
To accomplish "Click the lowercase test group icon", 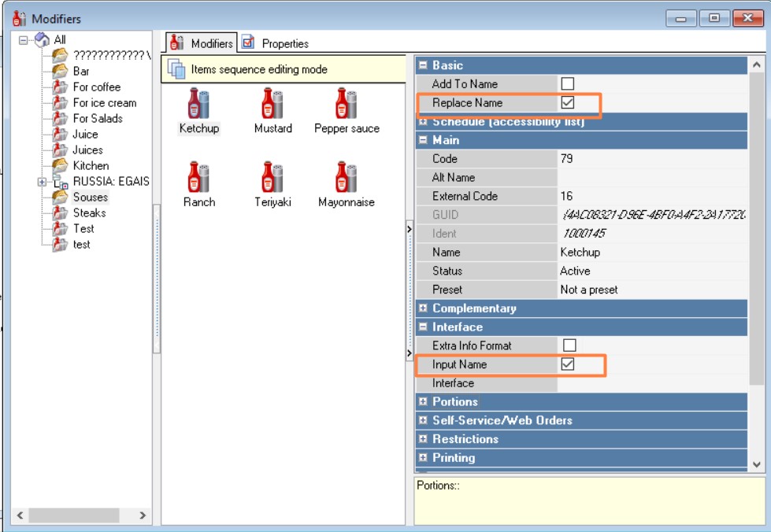I will [x=60, y=244].
